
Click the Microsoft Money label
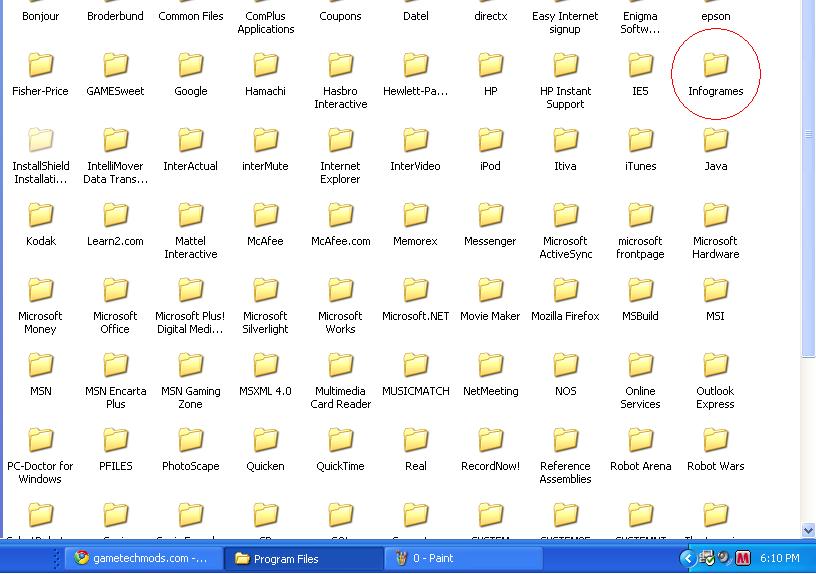pyautogui.click(x=41, y=322)
